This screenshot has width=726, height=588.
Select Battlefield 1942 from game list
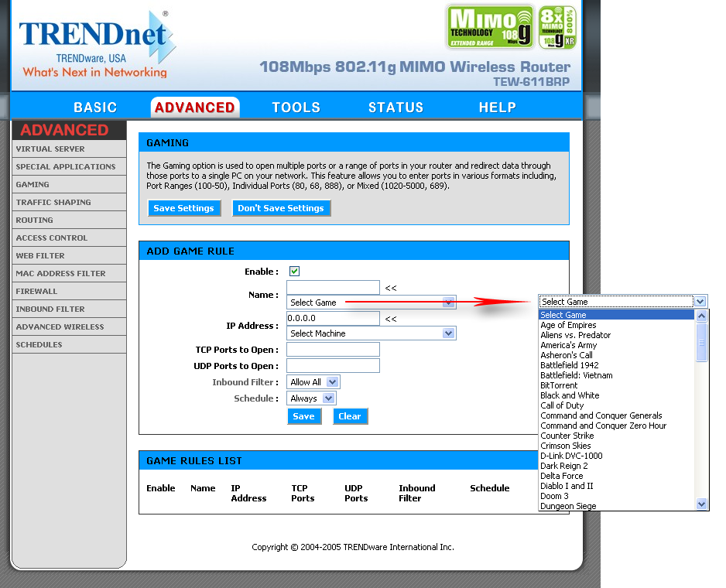tap(617, 365)
